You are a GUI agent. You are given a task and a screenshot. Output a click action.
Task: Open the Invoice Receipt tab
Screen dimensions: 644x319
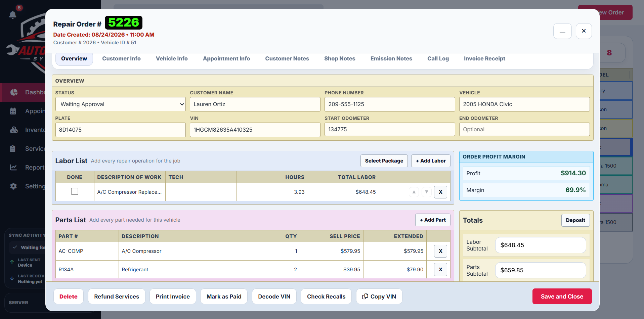pyautogui.click(x=484, y=59)
